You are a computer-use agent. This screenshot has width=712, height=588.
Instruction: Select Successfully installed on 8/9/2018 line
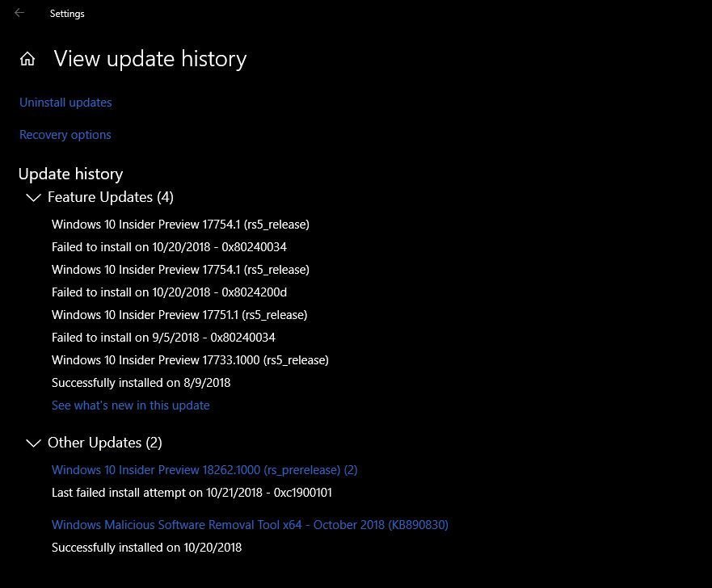pyautogui.click(x=141, y=383)
